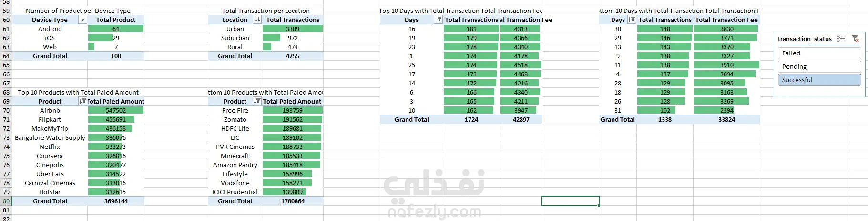Select row header 60
Screen dimensions: 868x221
pos(6,20)
